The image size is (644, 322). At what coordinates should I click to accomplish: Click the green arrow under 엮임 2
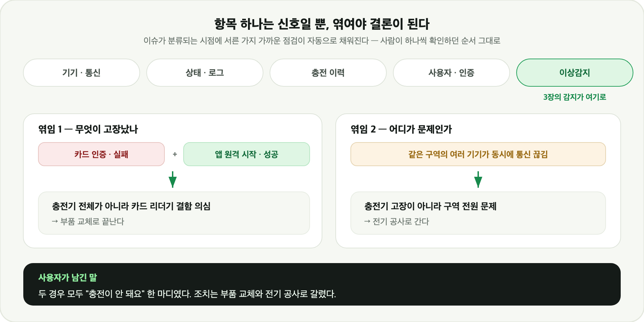point(478,179)
